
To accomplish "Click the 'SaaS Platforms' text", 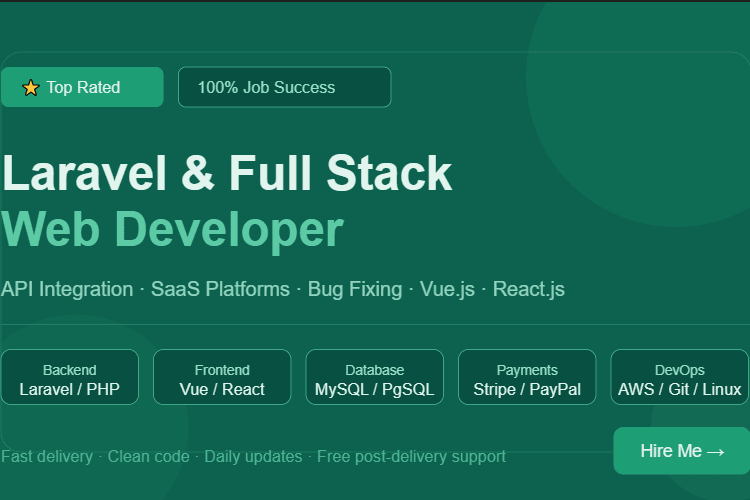I will (x=221, y=289).
